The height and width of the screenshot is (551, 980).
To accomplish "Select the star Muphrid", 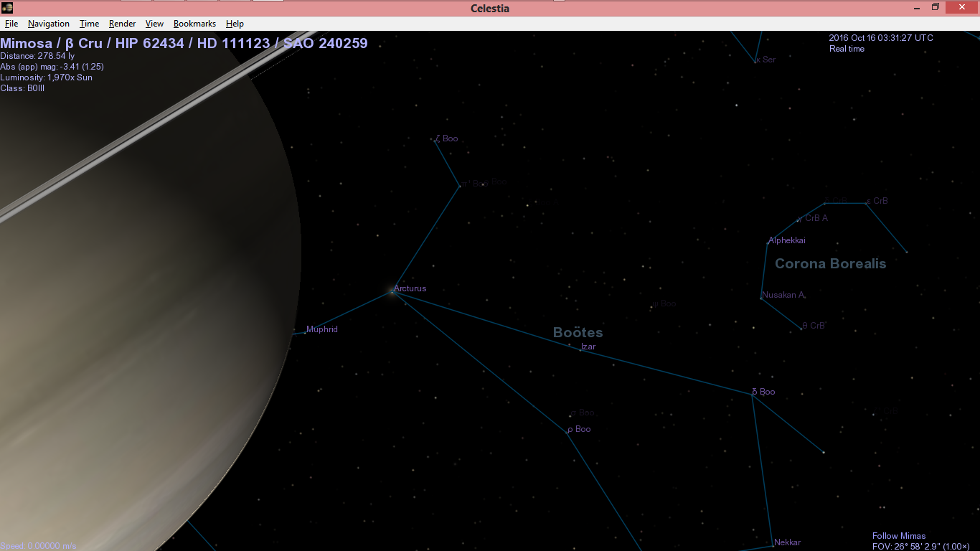I will click(322, 329).
